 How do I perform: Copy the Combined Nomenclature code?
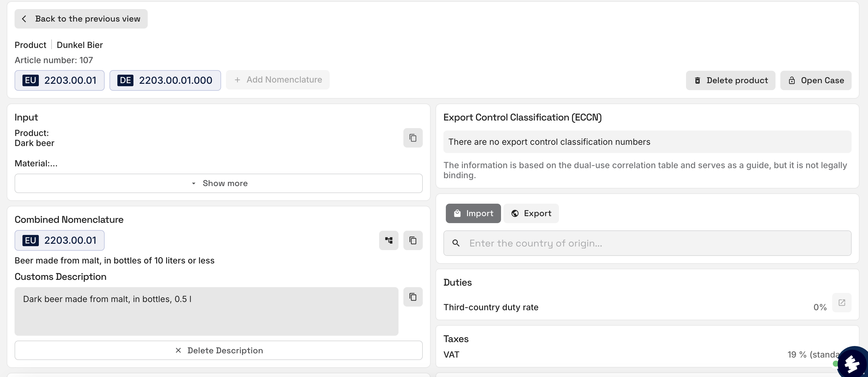pyautogui.click(x=413, y=240)
